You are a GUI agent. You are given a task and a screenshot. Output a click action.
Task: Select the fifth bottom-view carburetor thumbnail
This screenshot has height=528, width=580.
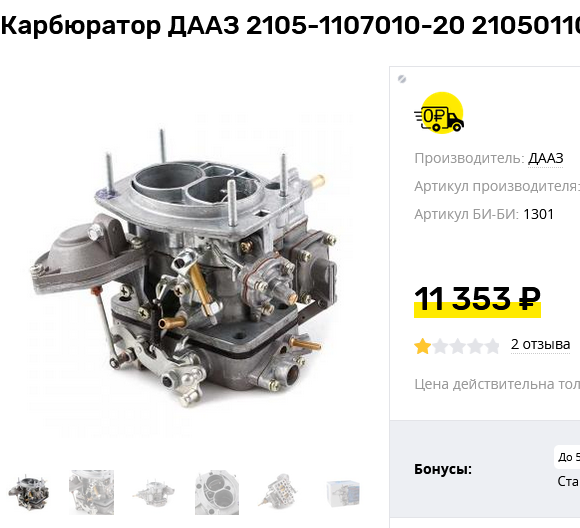(280, 492)
